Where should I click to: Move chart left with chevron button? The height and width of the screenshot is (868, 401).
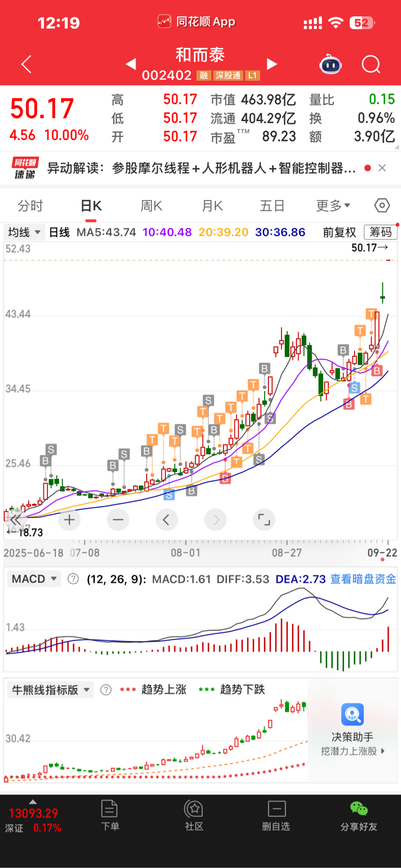pos(167,520)
